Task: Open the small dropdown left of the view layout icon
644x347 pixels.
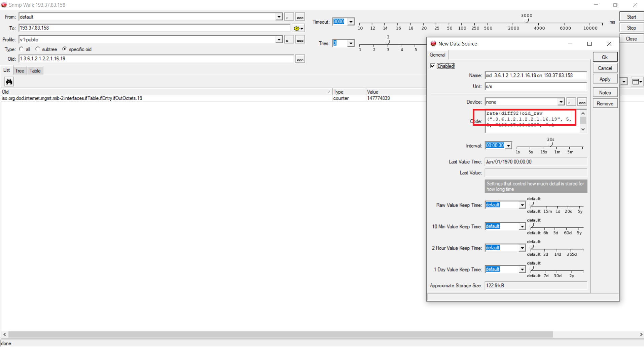Action: coord(624,82)
